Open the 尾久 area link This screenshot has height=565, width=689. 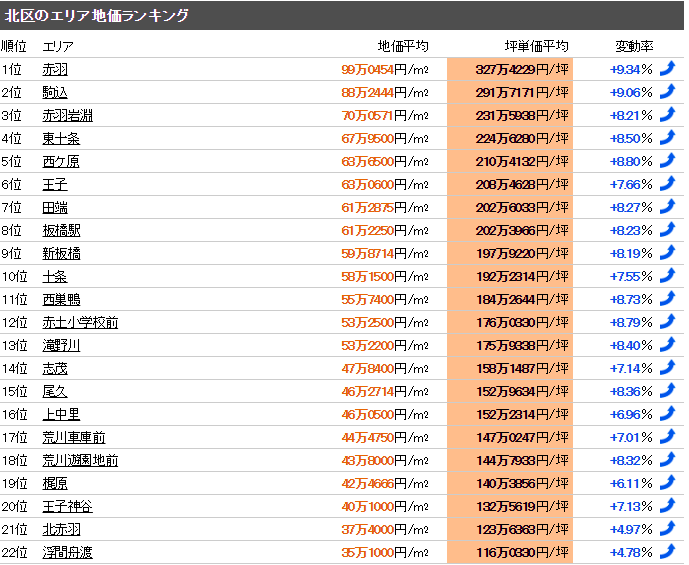pos(55,391)
